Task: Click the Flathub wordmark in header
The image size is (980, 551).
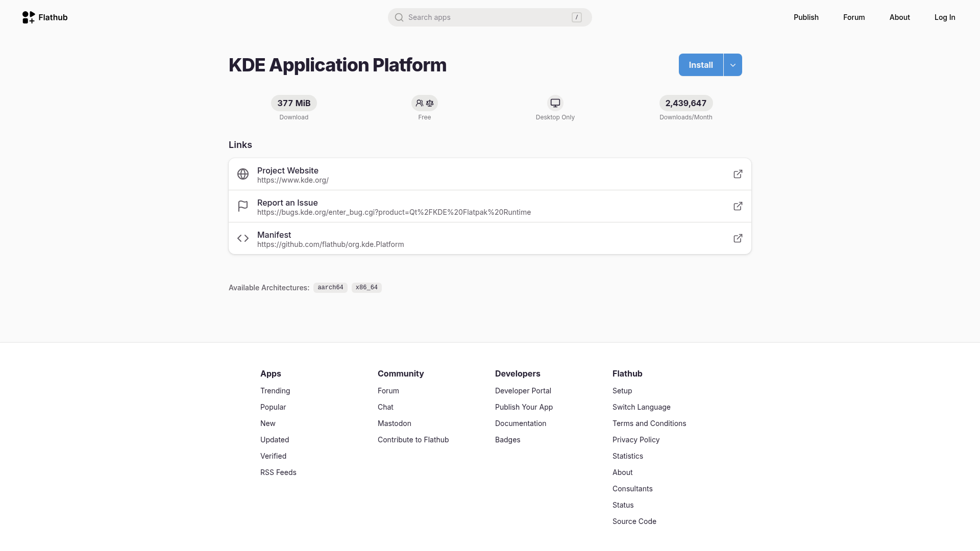Action: click(53, 17)
